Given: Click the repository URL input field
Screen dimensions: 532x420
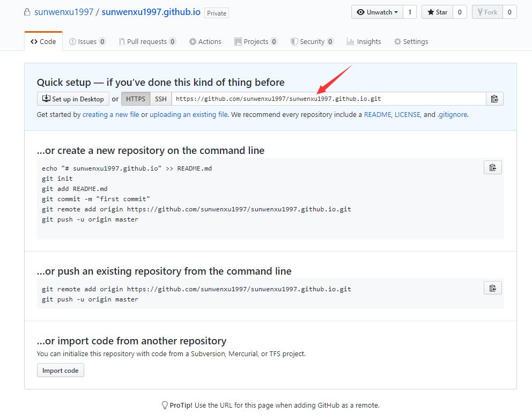Looking at the screenshot, I should [x=329, y=99].
